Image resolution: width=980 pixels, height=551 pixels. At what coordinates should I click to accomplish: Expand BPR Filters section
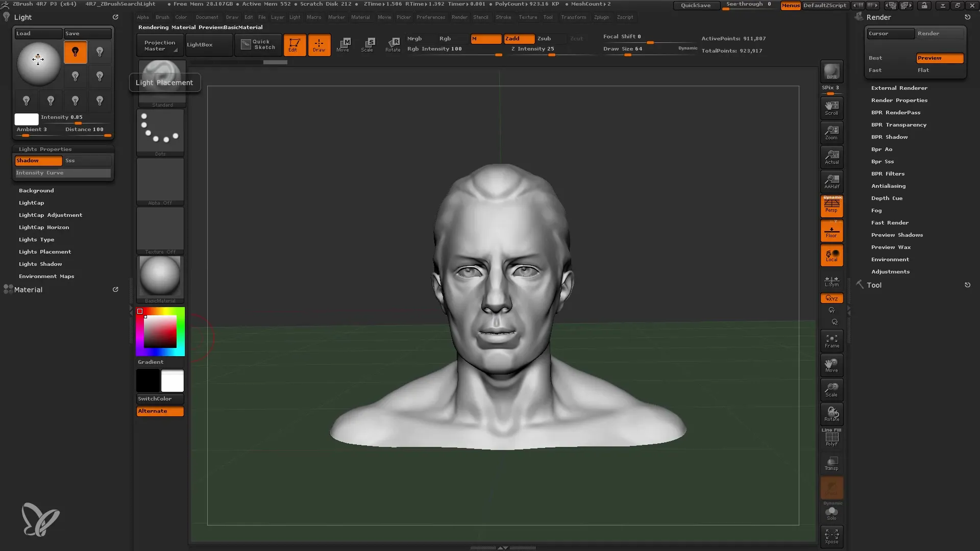[888, 174]
